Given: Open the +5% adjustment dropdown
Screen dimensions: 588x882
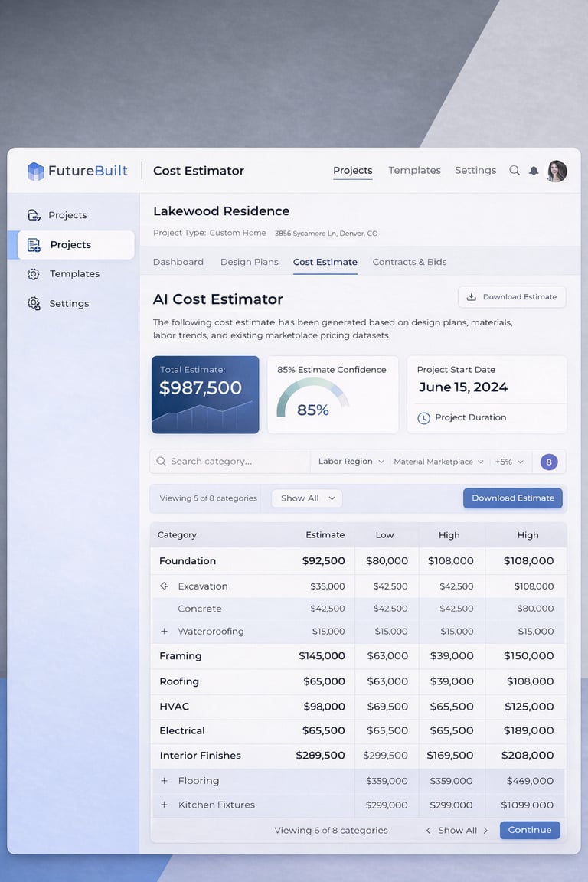Looking at the screenshot, I should pos(509,462).
